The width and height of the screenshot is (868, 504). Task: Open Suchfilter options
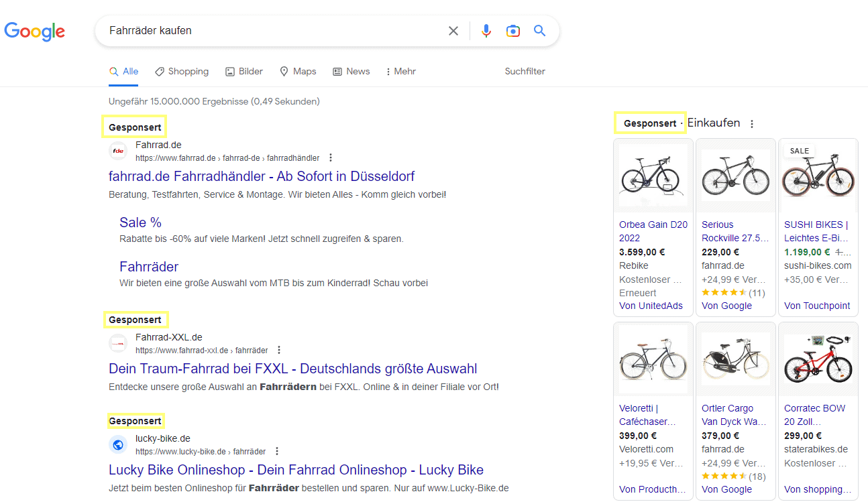click(525, 72)
